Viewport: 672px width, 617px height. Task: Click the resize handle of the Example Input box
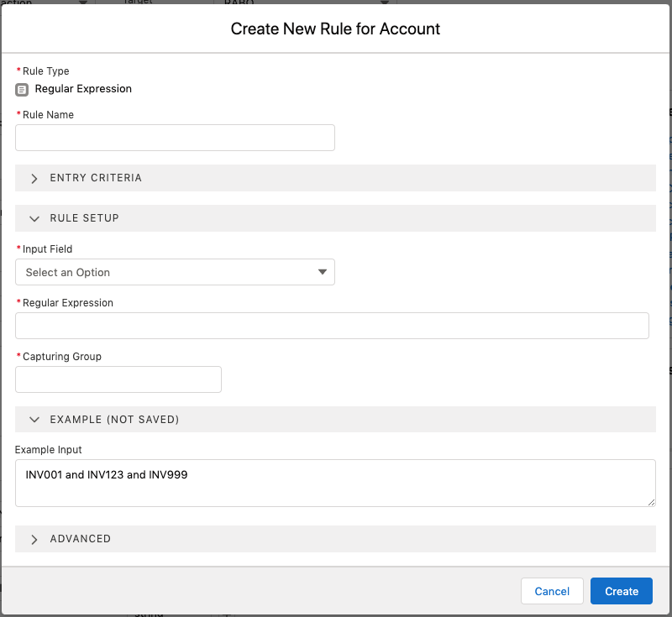click(x=653, y=504)
